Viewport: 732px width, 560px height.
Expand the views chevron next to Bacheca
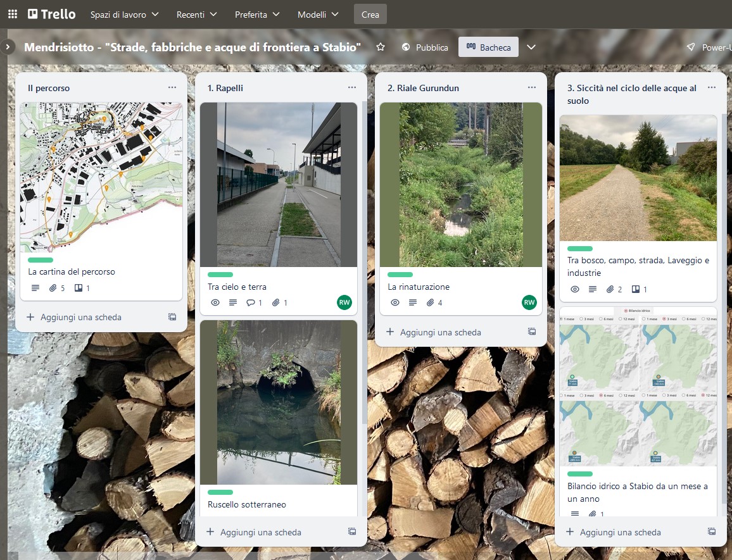click(x=531, y=47)
